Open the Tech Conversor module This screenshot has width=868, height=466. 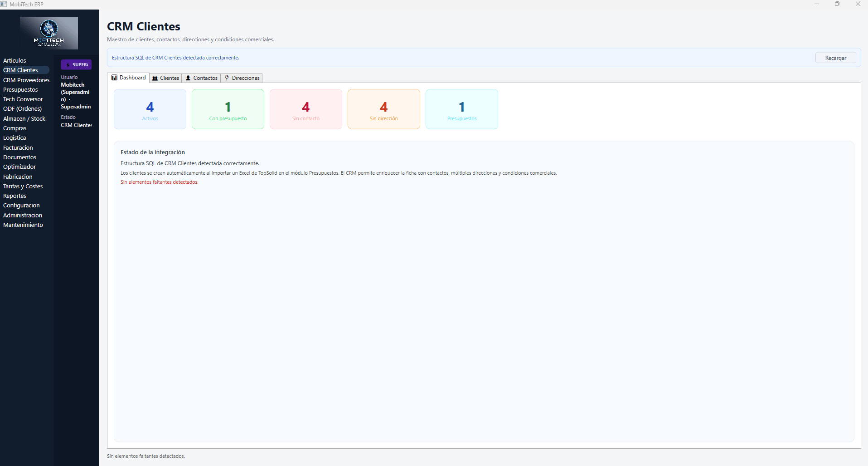coord(23,99)
